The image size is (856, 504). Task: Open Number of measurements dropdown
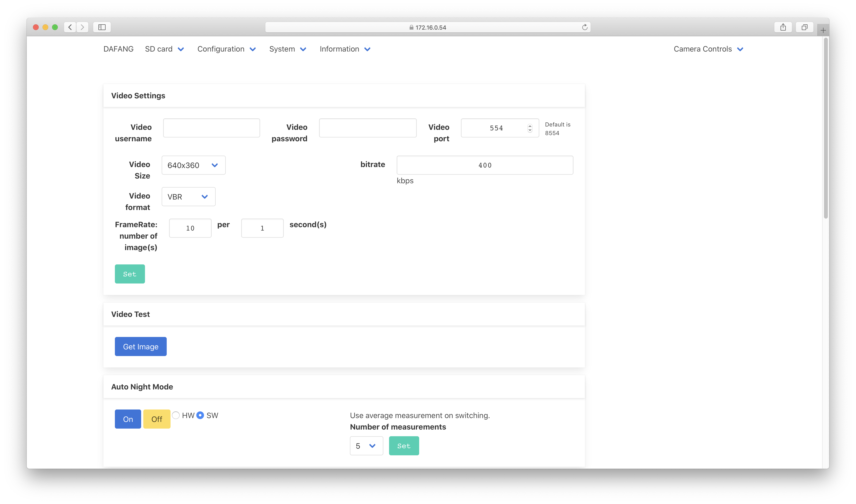(x=366, y=446)
